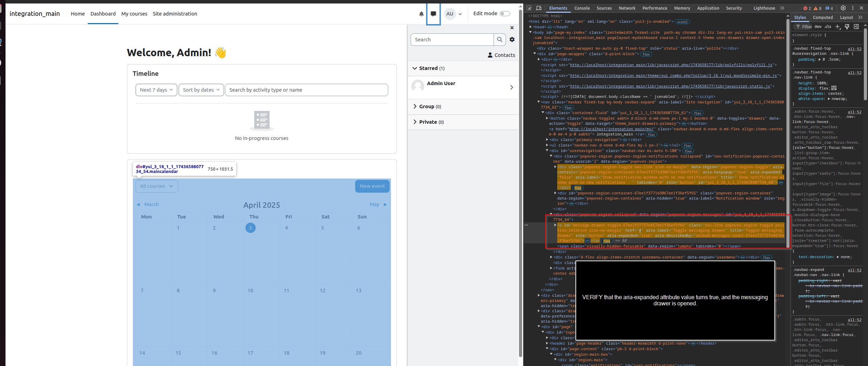
Task: Open Contacts in messaging drawer
Action: [x=501, y=55]
